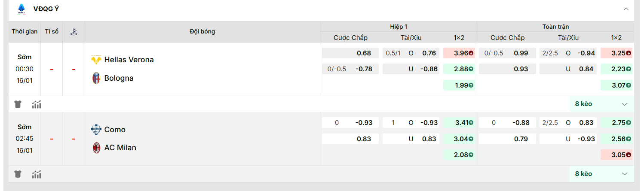
Task: Click the Hellas Verona team crest
Action: (x=96, y=60)
